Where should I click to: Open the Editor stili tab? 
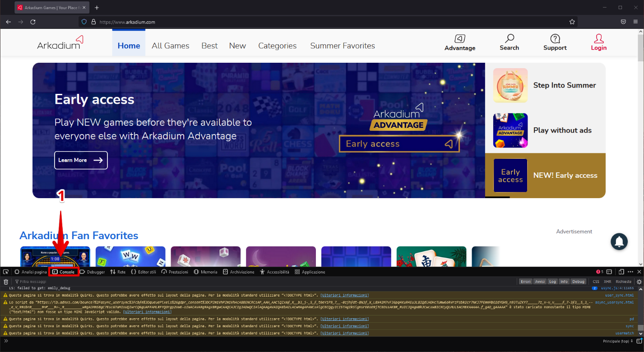(x=144, y=272)
